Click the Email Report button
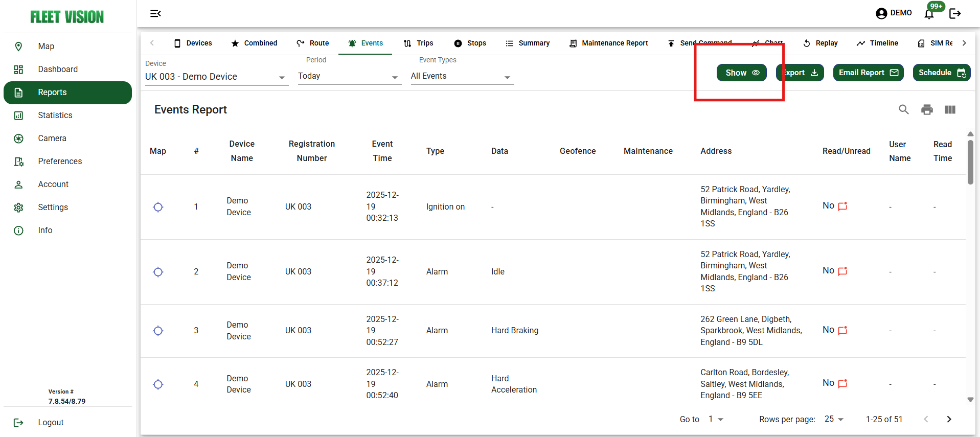The height and width of the screenshot is (437, 980). coord(868,73)
